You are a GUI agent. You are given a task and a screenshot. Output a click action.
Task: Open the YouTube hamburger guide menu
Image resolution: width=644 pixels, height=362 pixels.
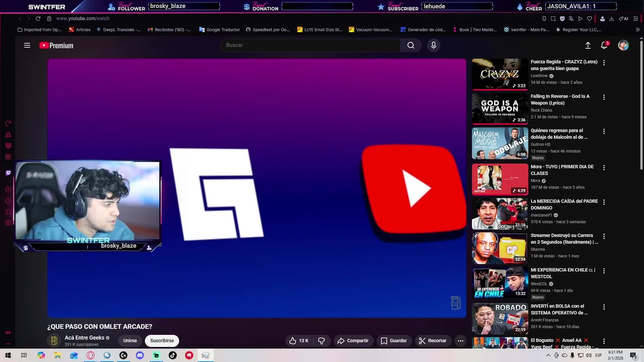tap(27, 45)
